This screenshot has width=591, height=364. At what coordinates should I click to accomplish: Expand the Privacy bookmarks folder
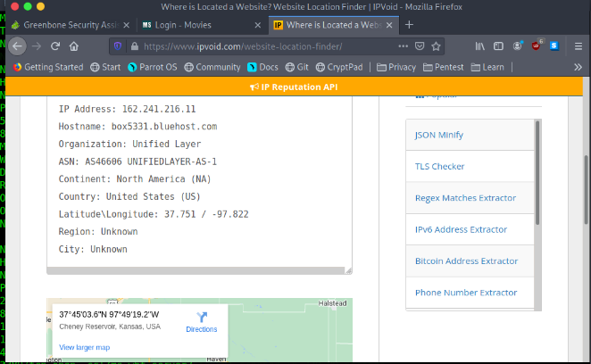click(x=396, y=67)
